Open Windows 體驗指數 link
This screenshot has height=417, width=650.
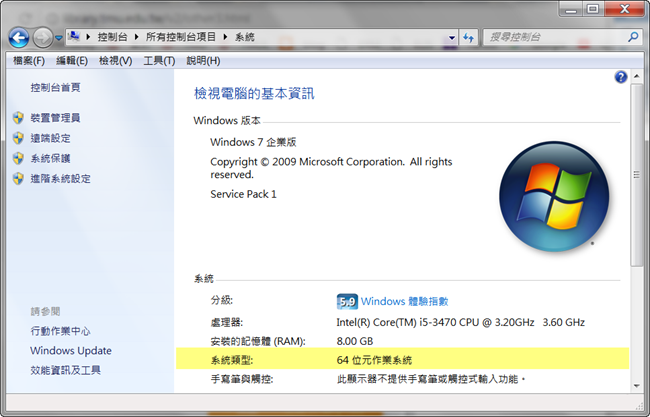click(405, 301)
